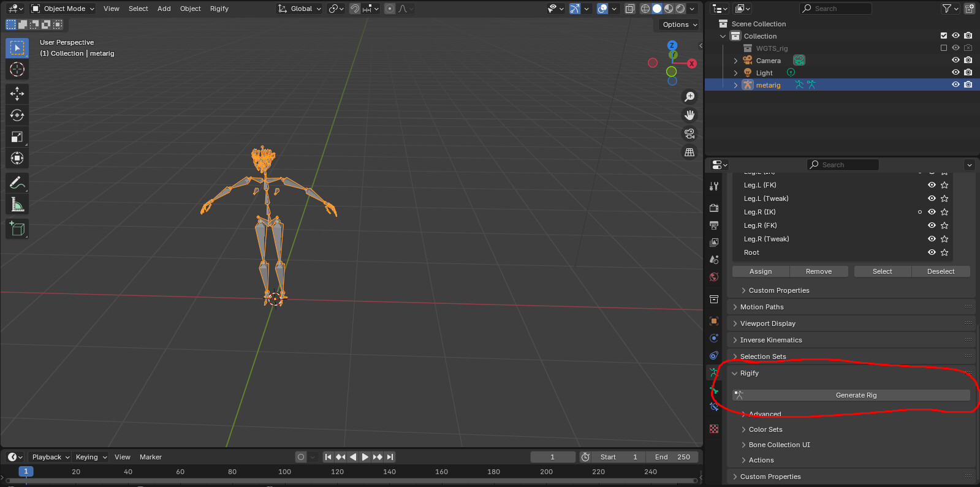The image size is (980, 487).
Task: Click the viewport zoom magnifier icon
Action: tap(689, 97)
